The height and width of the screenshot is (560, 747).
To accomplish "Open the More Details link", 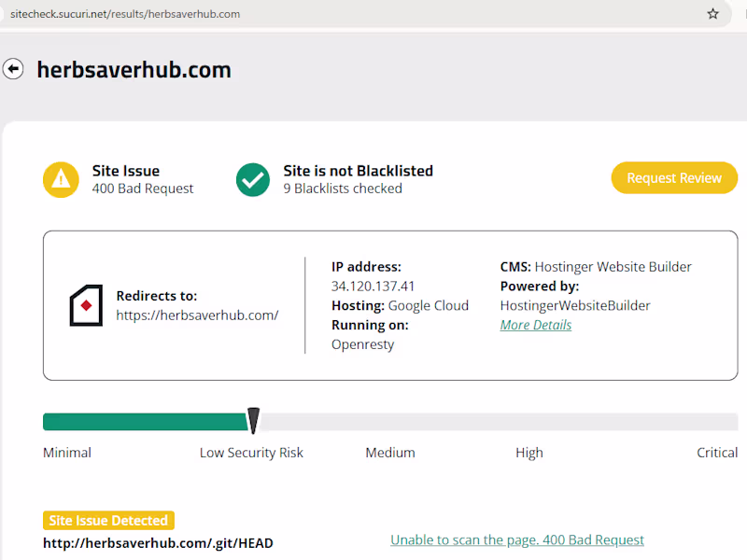I will 535,325.
